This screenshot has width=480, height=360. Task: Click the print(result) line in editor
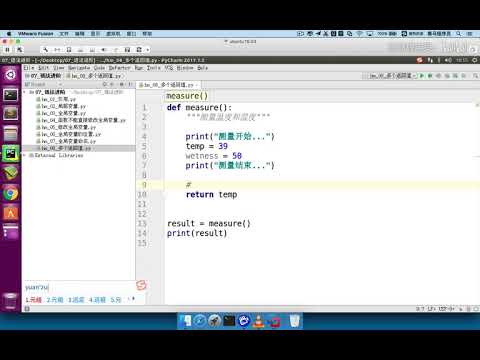(197, 233)
